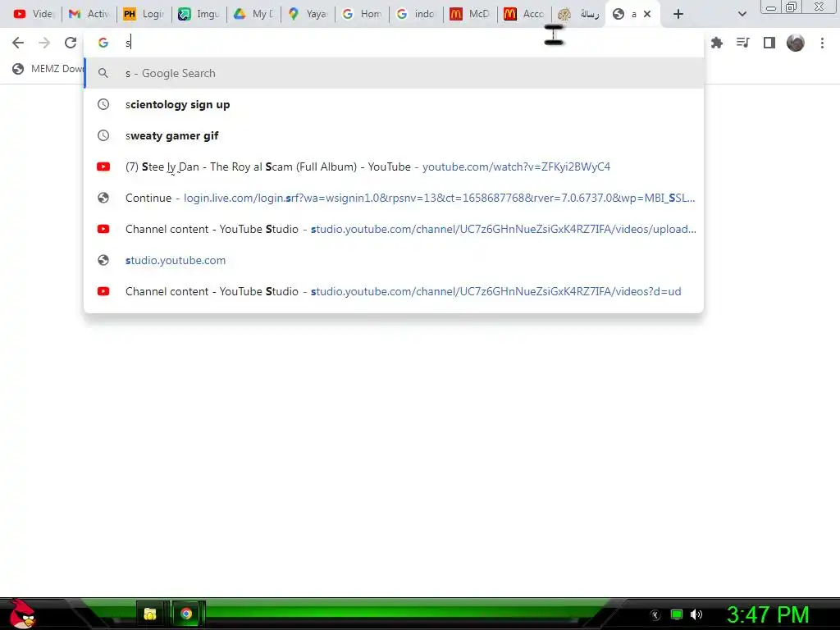The height and width of the screenshot is (630, 840).
Task: Click the green monitor tray icon
Action: [677, 614]
